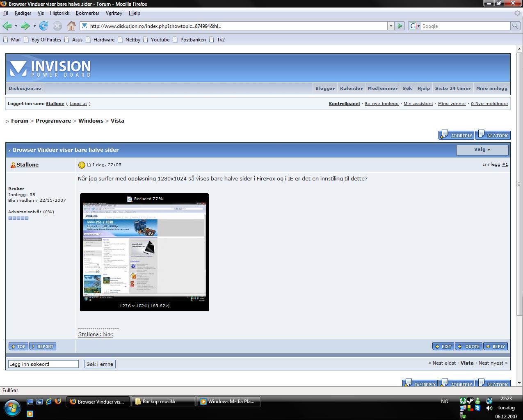This screenshot has width=523, height=420.
Task: Go to Windows in the breadcrumb
Action: pos(91,121)
